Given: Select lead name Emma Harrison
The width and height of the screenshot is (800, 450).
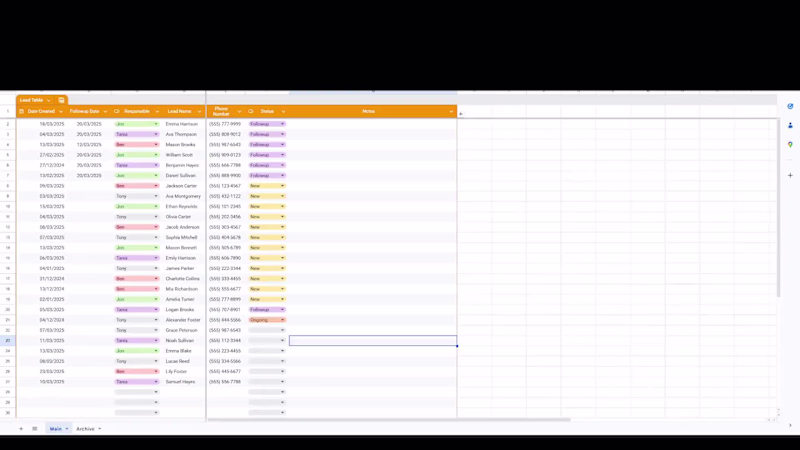Looking at the screenshot, I should (x=182, y=124).
